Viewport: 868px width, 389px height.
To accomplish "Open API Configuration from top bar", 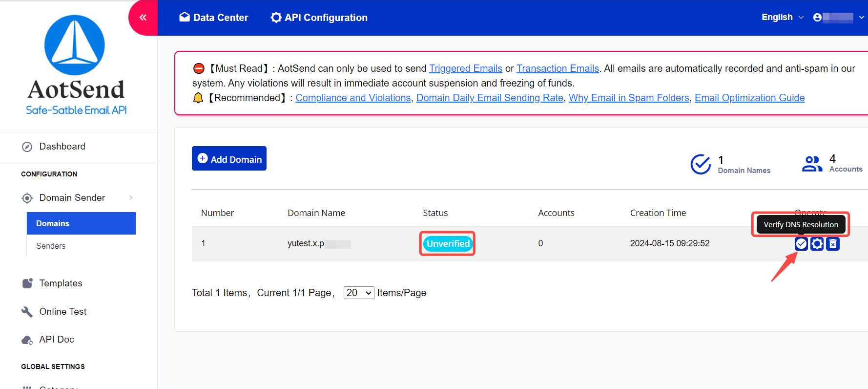I will click(x=319, y=18).
